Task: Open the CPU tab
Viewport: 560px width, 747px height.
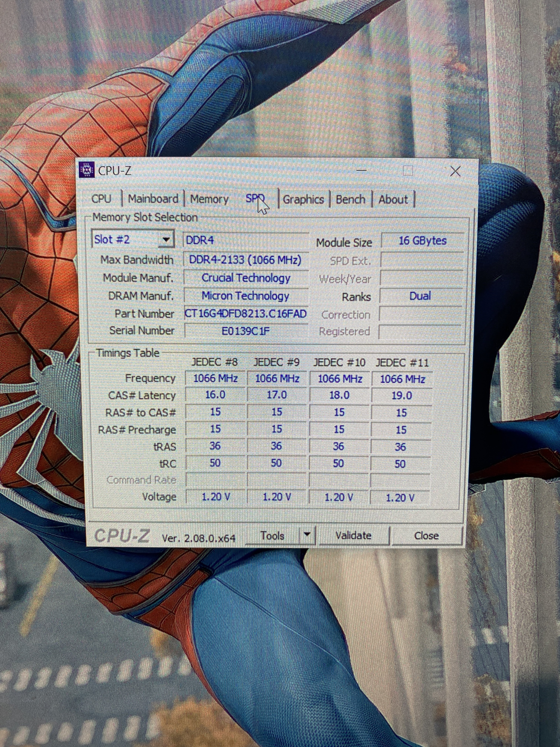Action: tap(101, 199)
